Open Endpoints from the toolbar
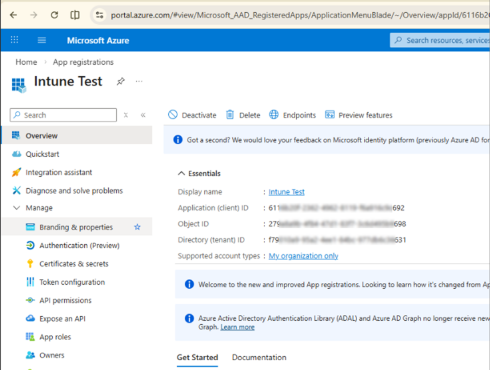 [x=292, y=115]
